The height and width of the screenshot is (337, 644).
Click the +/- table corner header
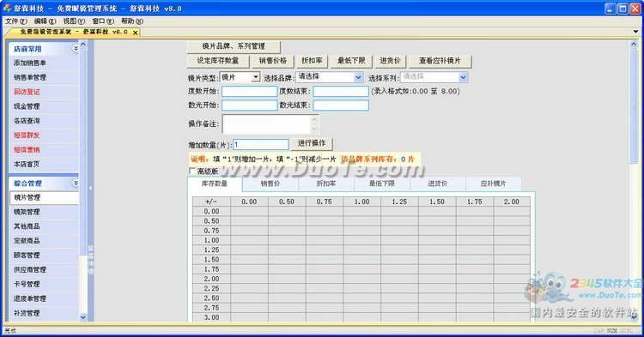tap(211, 202)
